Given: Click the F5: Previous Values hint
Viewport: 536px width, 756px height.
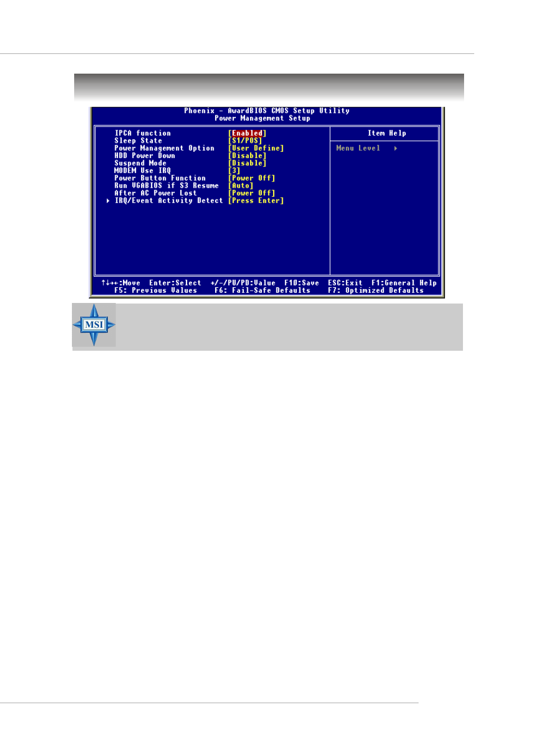Looking at the screenshot, I should coord(156,291).
